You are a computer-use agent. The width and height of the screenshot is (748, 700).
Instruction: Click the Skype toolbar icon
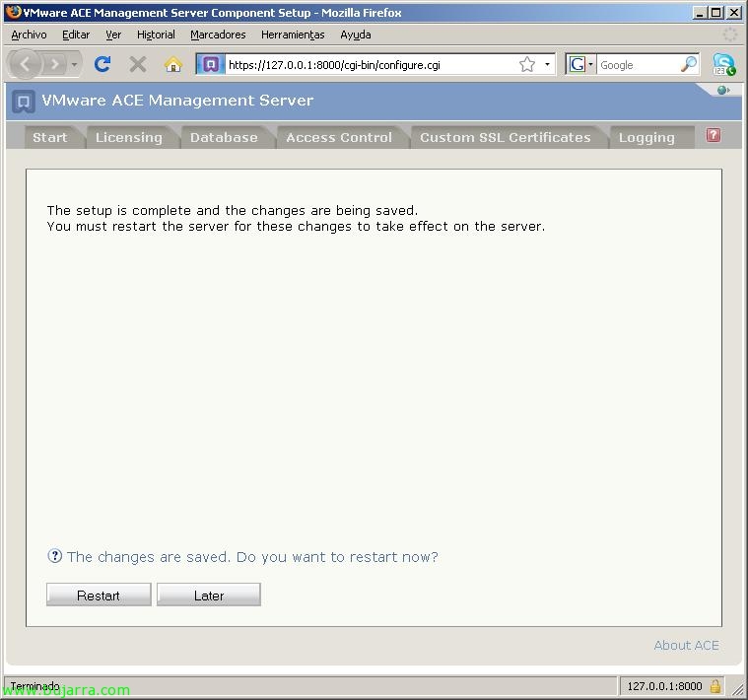724,64
